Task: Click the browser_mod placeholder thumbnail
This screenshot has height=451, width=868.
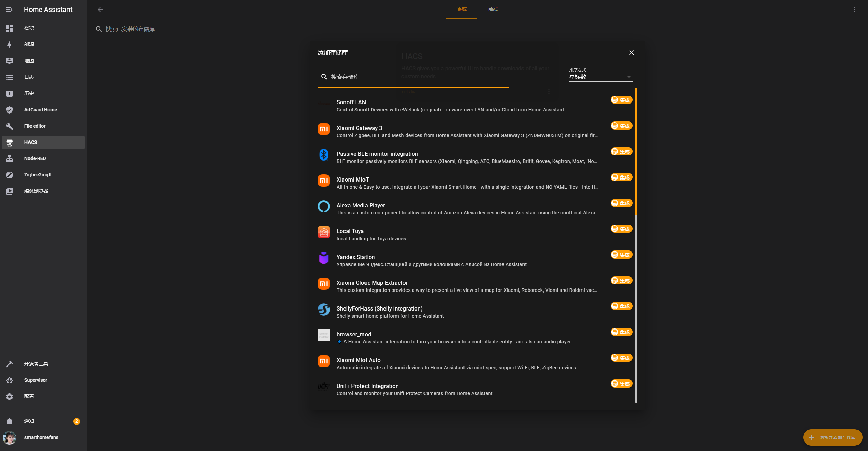Action: (324, 335)
